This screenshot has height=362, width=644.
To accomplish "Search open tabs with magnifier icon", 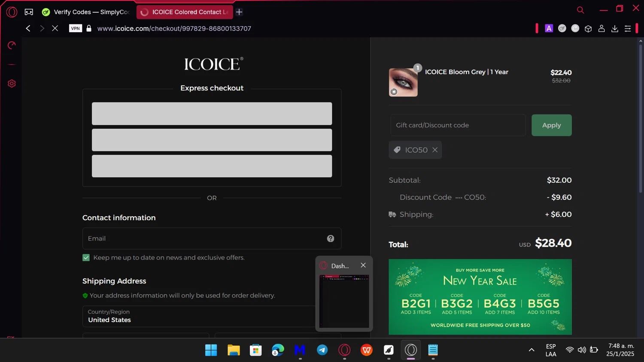I will 580,10.
